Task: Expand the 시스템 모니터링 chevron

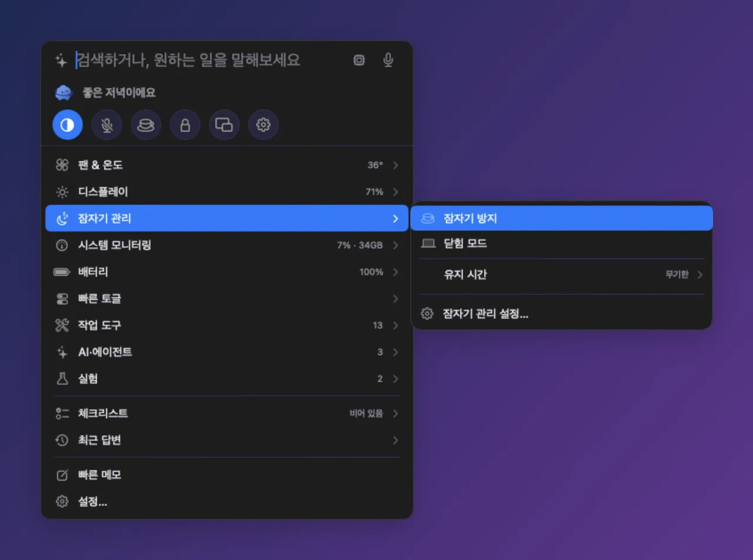Action: point(395,245)
